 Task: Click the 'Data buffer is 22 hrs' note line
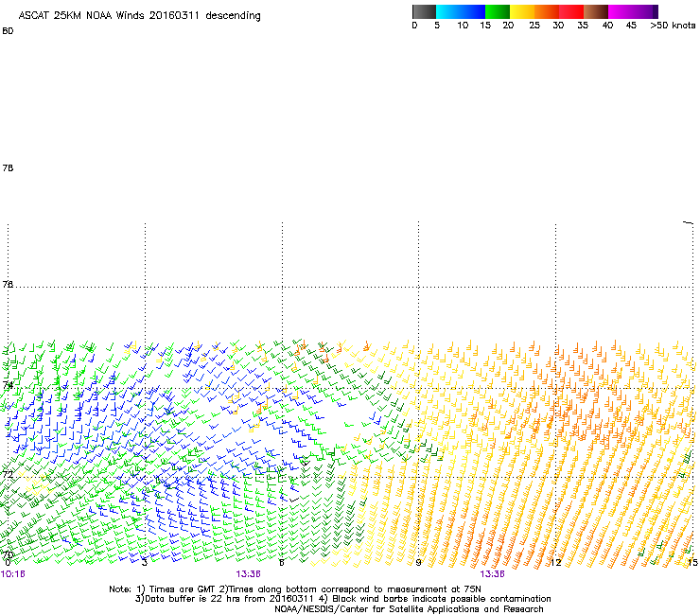(x=342, y=599)
